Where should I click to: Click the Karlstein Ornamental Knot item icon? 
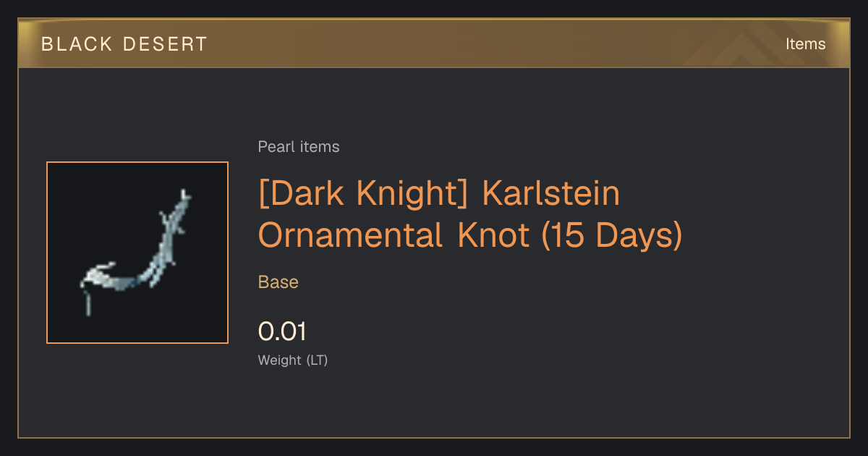coord(137,253)
